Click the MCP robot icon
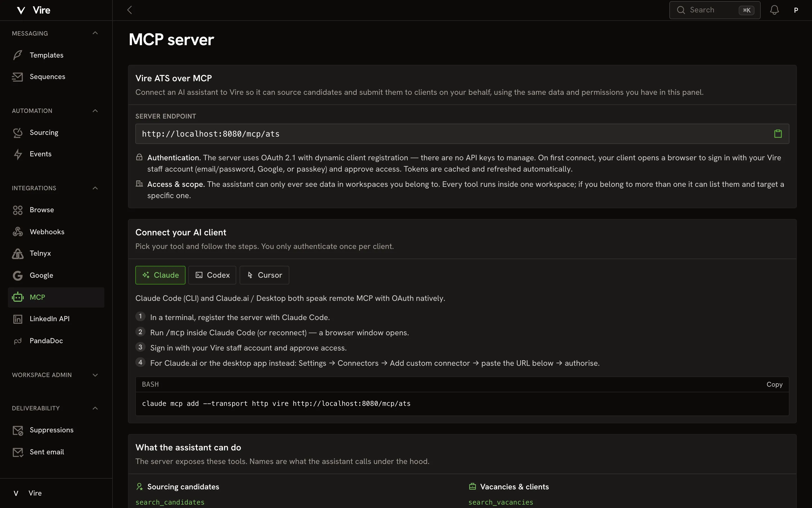 pyautogui.click(x=18, y=297)
